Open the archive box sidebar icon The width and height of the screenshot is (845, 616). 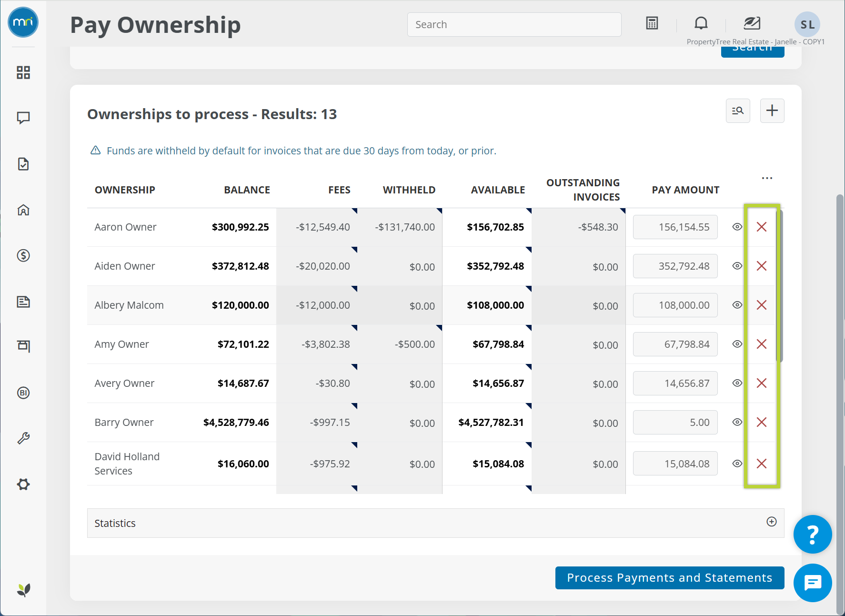point(23,346)
